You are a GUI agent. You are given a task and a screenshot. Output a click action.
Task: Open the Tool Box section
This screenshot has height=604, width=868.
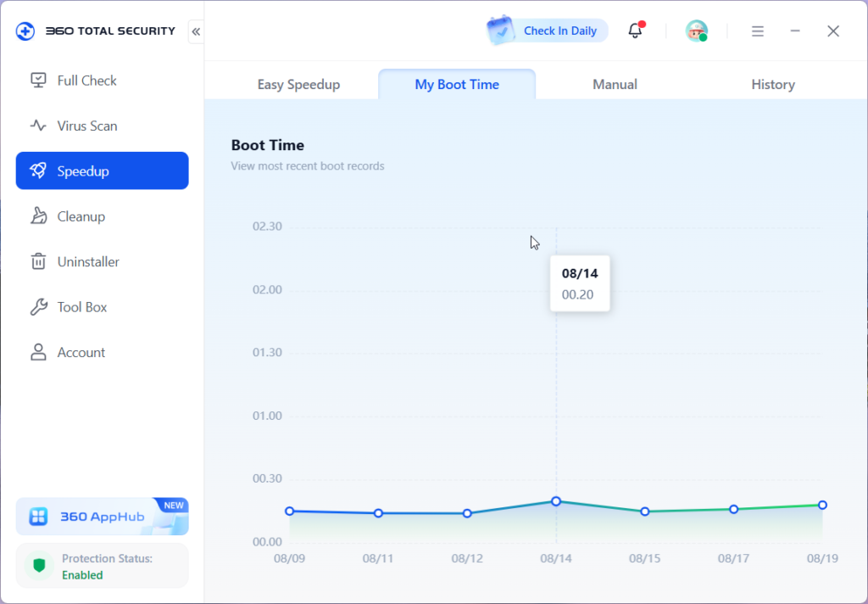coord(103,307)
